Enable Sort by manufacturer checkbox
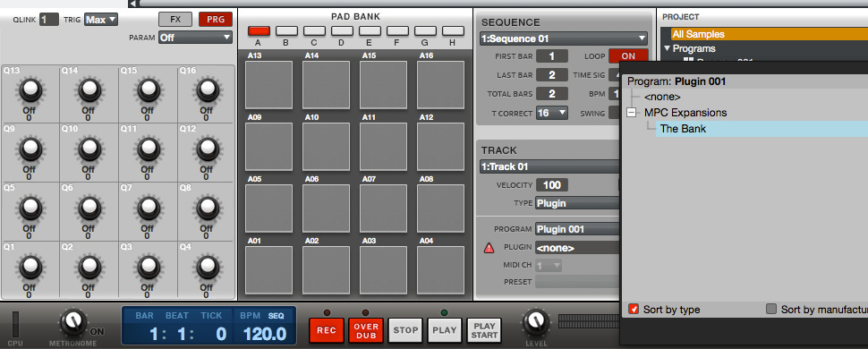The height and width of the screenshot is (349, 868). click(x=771, y=309)
